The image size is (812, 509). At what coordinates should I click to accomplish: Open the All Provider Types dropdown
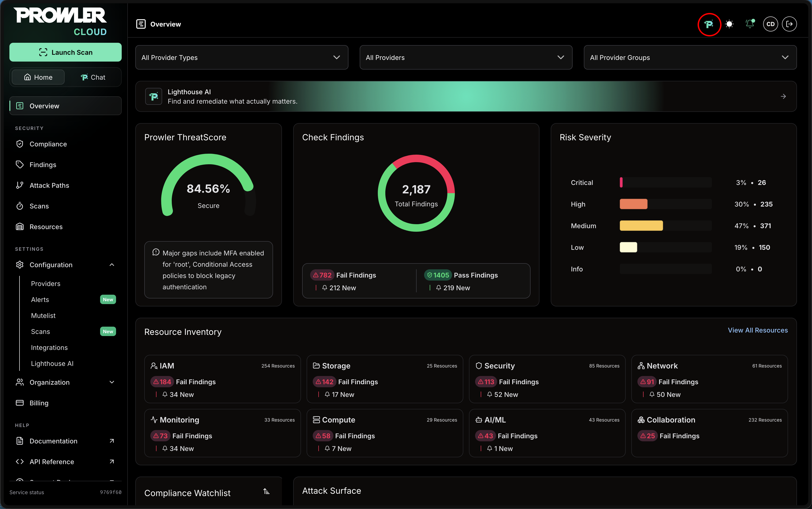(242, 58)
